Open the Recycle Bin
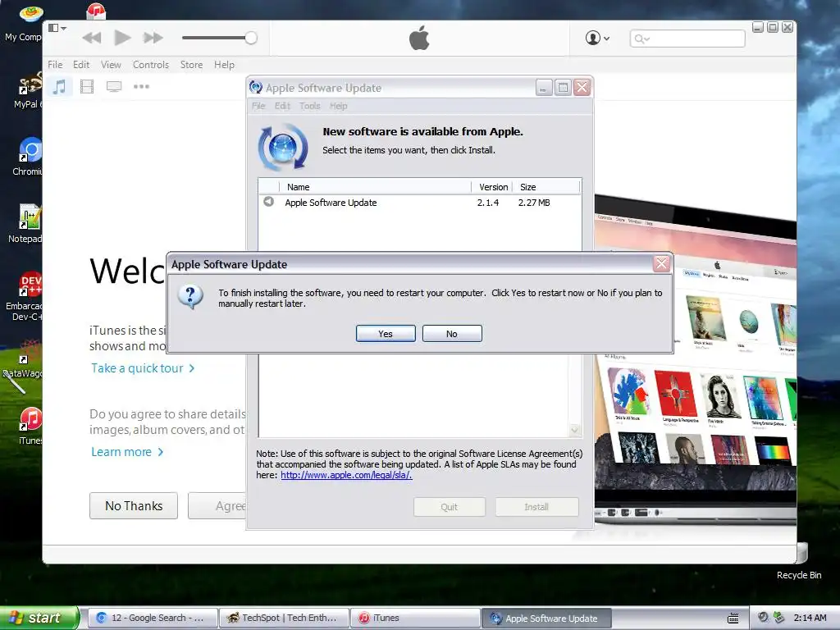The width and height of the screenshot is (840, 630). tap(799, 559)
